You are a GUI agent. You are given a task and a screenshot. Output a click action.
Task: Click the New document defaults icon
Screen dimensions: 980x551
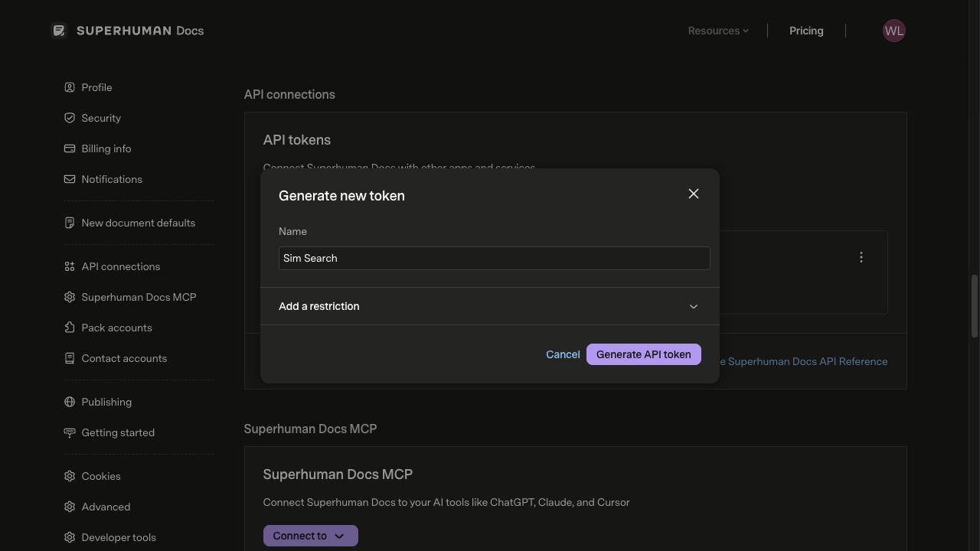pyautogui.click(x=70, y=223)
